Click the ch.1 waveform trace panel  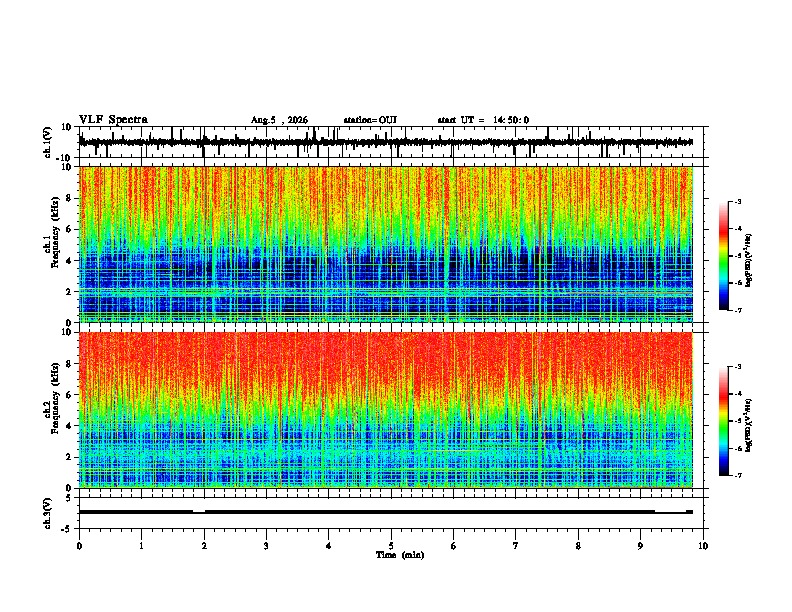pos(391,142)
